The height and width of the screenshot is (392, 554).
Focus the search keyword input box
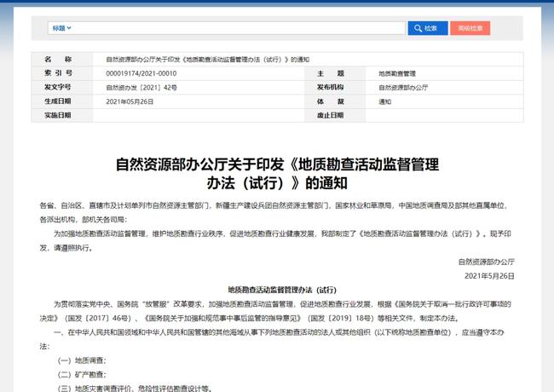click(x=239, y=28)
